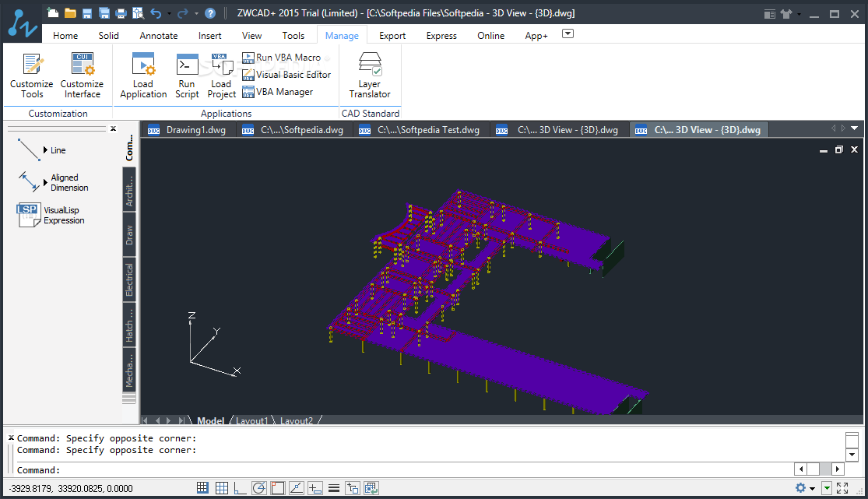Viewport: 868px width, 499px height.
Task: Toggle polar tracking in the status bar
Action: pos(258,488)
